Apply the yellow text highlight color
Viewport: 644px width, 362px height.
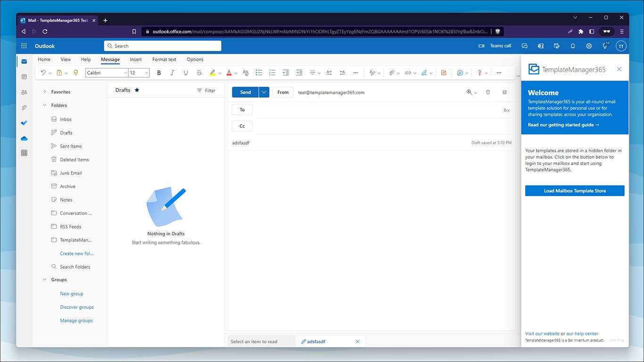213,73
